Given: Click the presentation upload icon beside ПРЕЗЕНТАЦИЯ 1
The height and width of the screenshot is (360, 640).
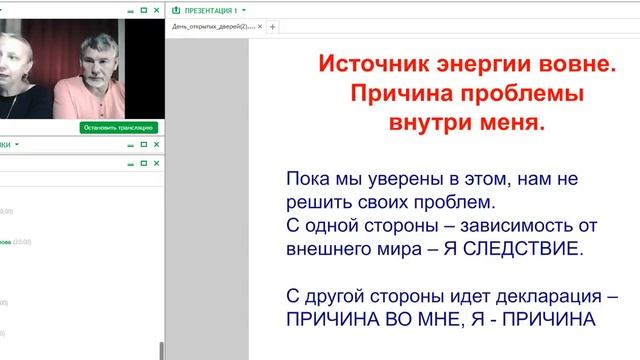Looking at the screenshot, I should pos(176,10).
